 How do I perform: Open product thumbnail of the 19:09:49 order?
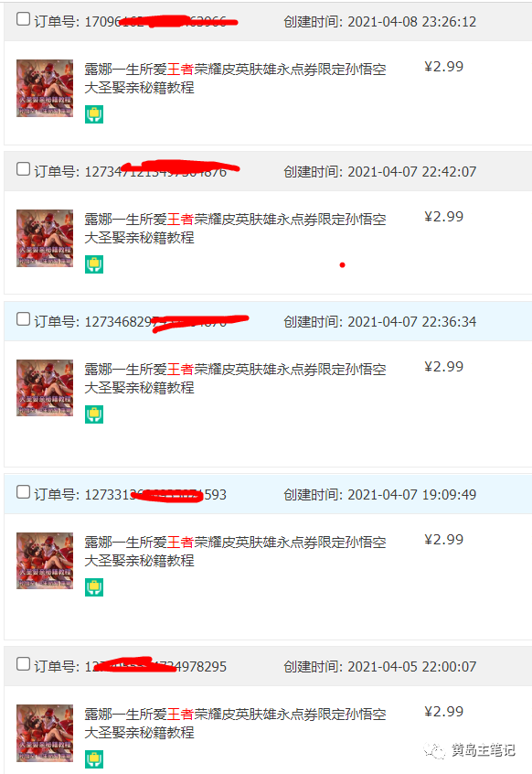point(45,561)
